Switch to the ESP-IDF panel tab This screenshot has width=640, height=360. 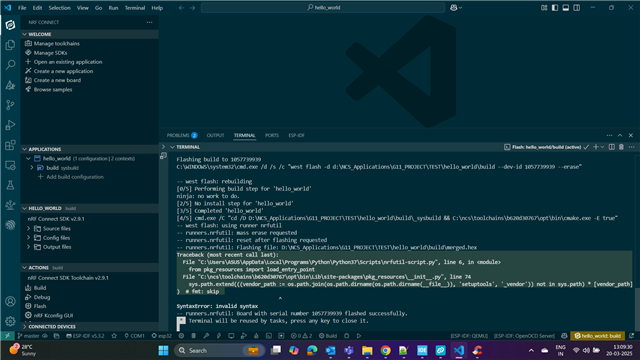(x=296, y=136)
